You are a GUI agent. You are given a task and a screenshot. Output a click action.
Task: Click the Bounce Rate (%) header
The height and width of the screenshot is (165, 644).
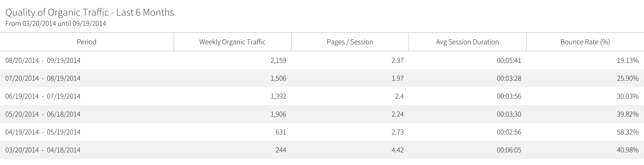pyautogui.click(x=585, y=42)
